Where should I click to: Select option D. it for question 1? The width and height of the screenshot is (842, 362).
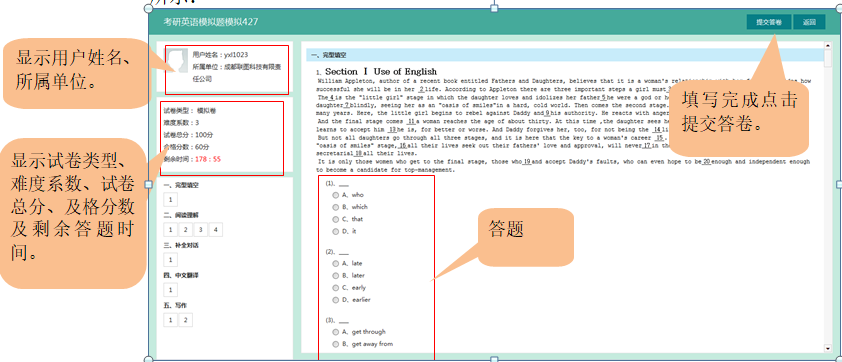tap(336, 231)
